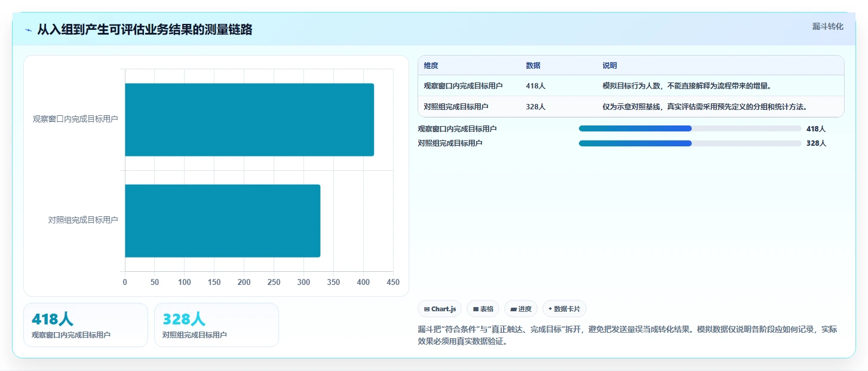Click the 漏斗转化 tag in header
This screenshot has height=371, width=868.
coord(828,26)
